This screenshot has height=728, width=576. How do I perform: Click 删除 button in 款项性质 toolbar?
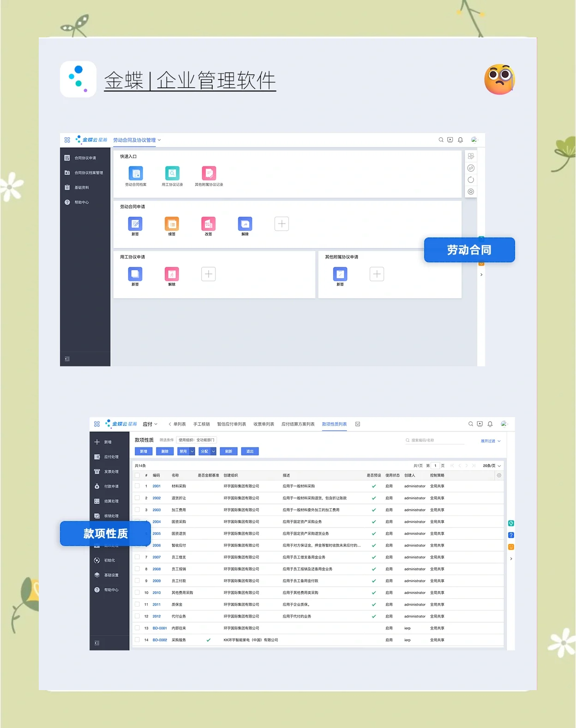(165, 451)
